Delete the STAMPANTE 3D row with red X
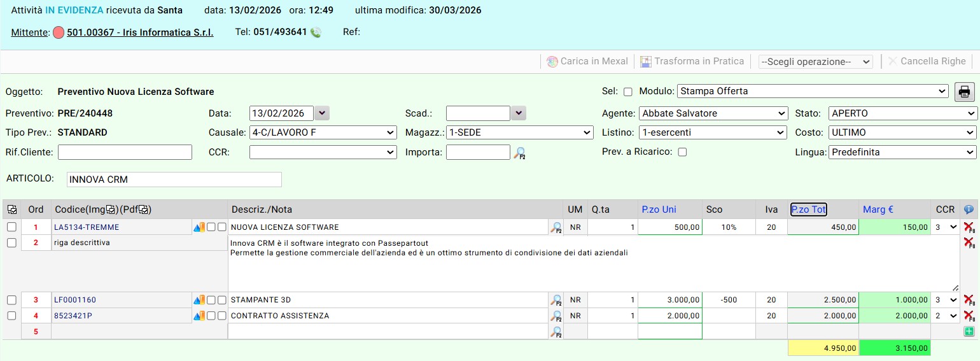This screenshot has height=361, width=980. (x=969, y=300)
